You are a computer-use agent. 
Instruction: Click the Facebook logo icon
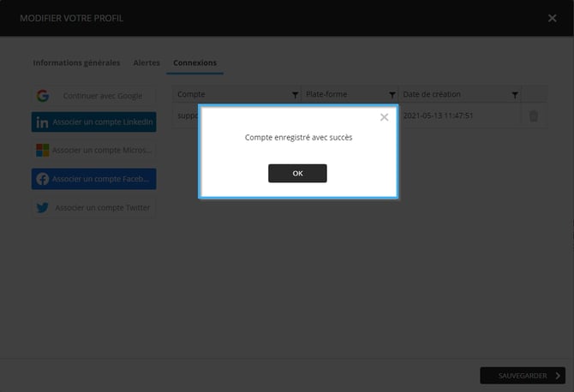click(x=42, y=179)
